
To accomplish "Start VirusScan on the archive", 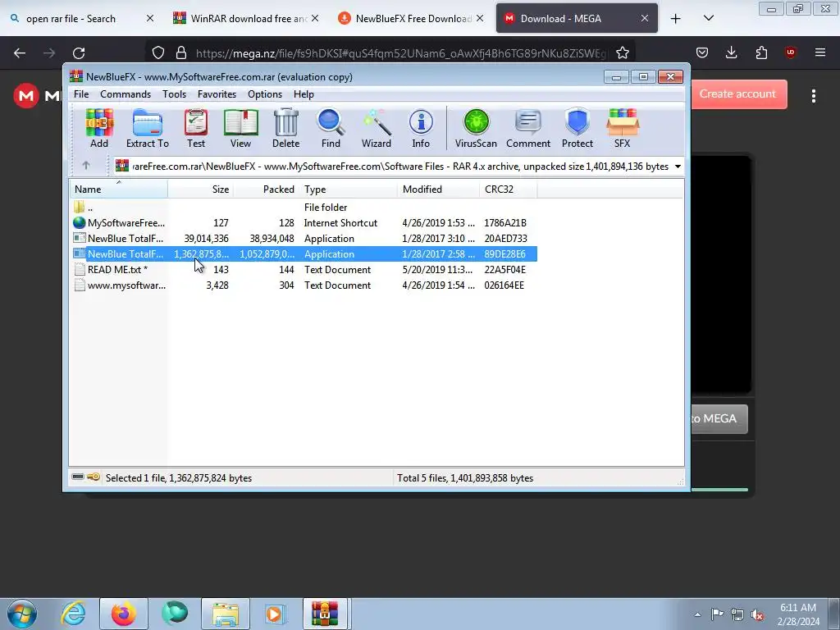I will [x=476, y=129].
